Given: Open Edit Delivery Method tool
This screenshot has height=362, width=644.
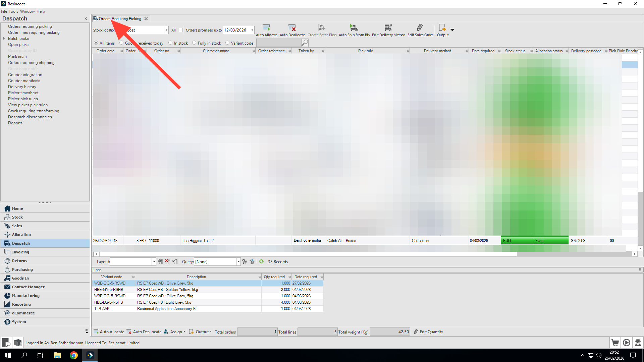Looking at the screenshot, I should [388, 28].
